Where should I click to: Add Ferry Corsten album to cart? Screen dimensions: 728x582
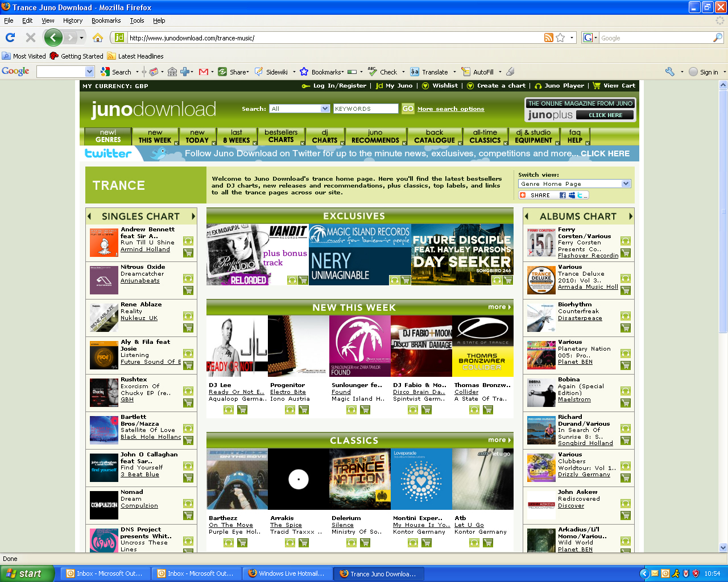click(626, 253)
